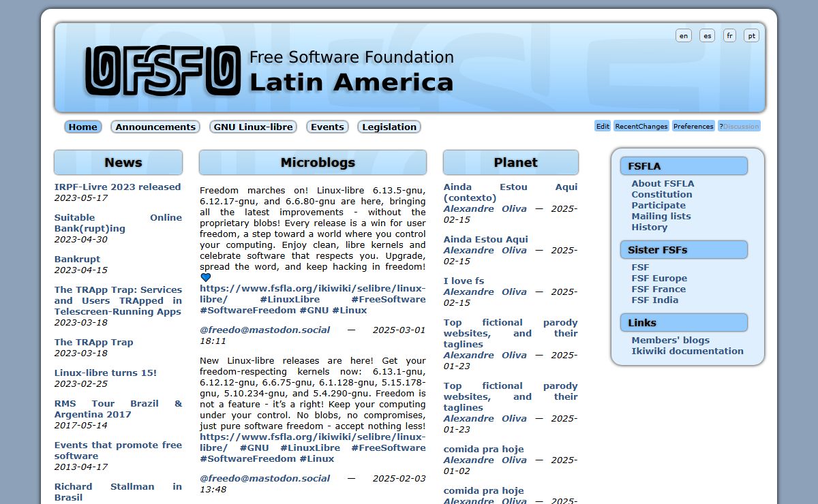818x504 pixels.
Task: Switch language to English (en)
Action: [683, 35]
